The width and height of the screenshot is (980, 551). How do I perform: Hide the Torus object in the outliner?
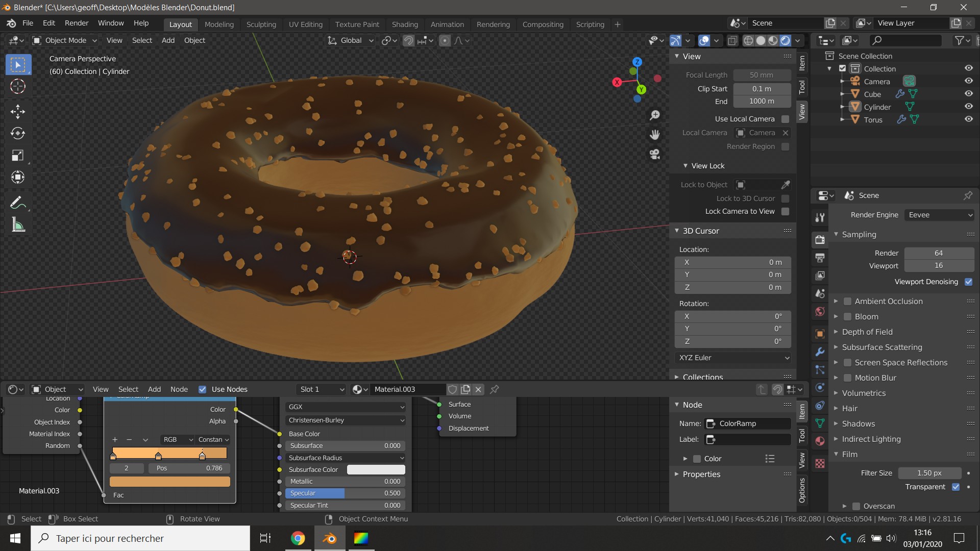point(968,119)
